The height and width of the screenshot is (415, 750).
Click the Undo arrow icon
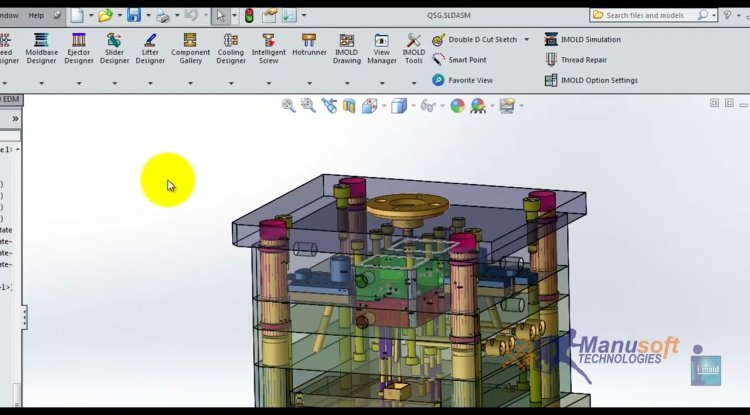click(191, 15)
